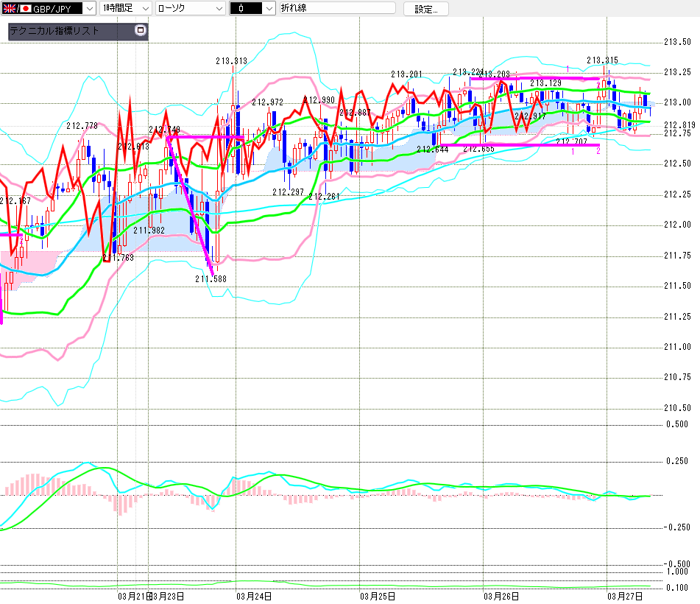Click the 0.250 indicator scale label
Image resolution: width=700 pixels, height=604 pixels.
point(677,461)
